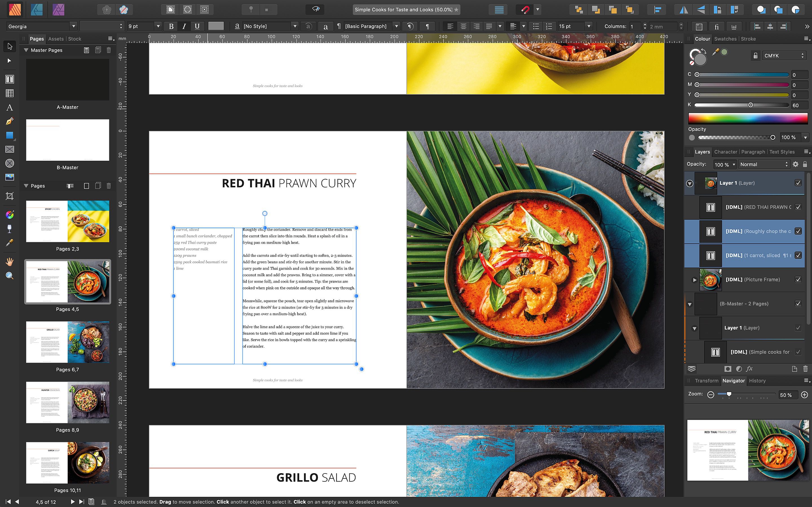Drag the K channel slider
Viewport: 812px width, 507px height.
(x=751, y=104)
